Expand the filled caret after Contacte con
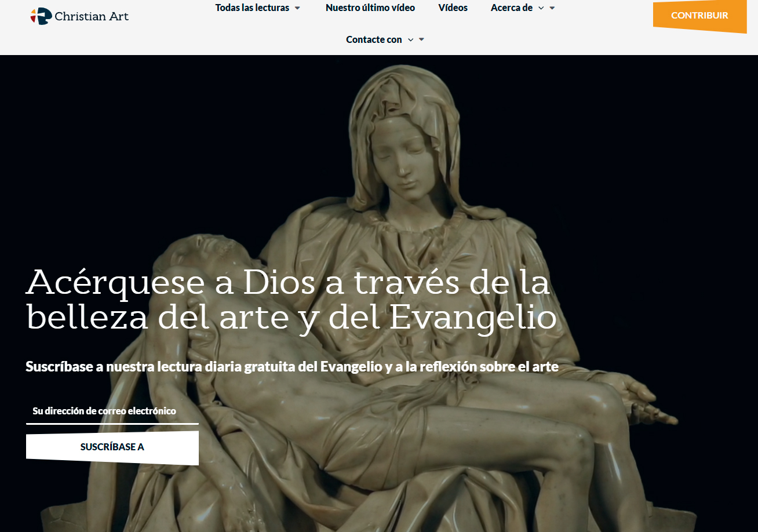 tap(421, 39)
